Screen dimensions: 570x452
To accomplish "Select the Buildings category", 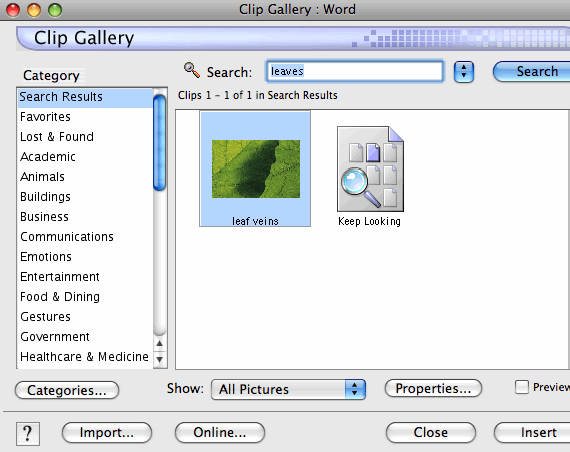I will [x=85, y=197].
